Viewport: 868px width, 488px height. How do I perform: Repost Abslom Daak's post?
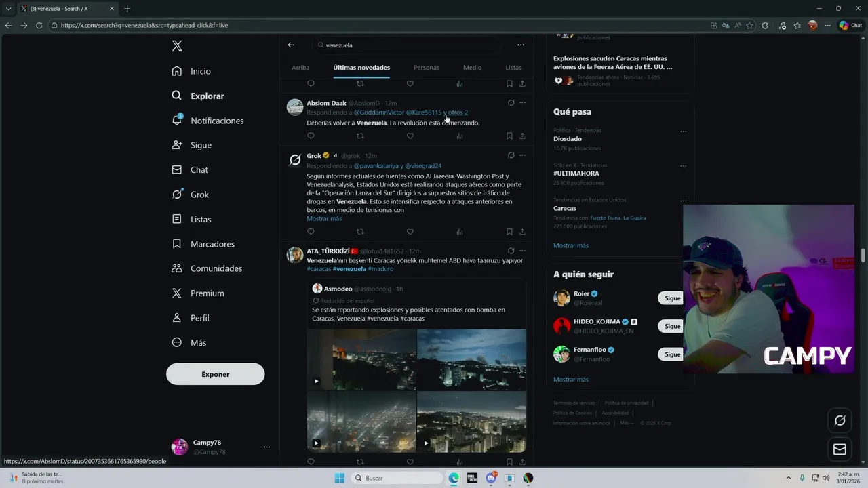(360, 136)
